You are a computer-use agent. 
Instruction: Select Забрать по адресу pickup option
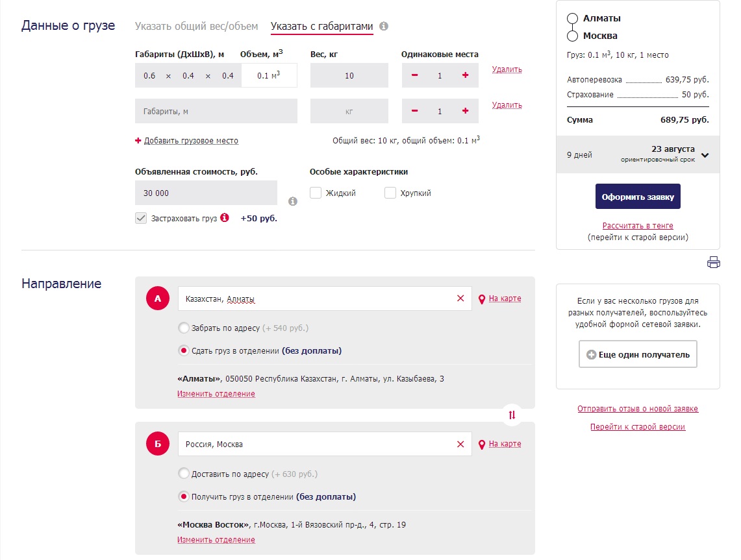(x=184, y=328)
